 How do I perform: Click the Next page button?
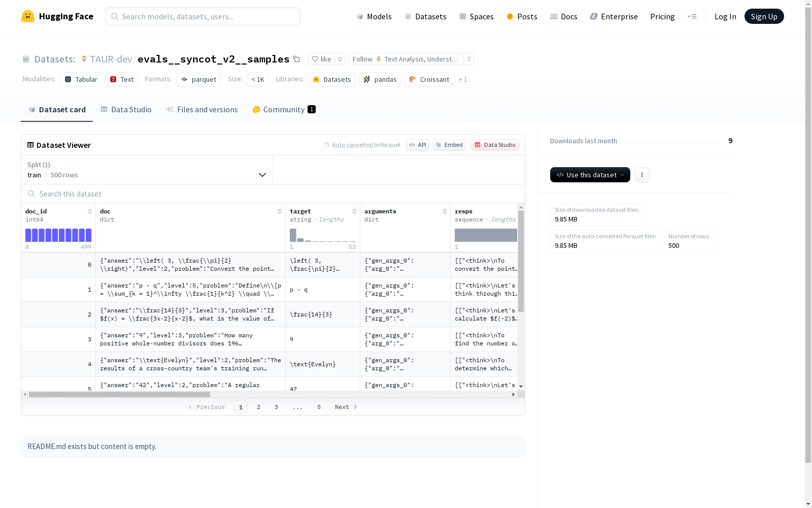(346, 407)
